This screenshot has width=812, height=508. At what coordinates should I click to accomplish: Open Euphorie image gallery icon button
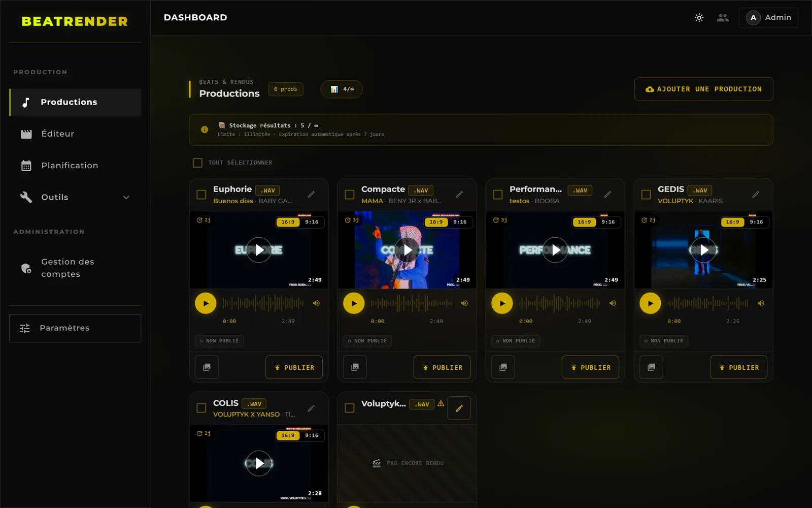point(207,367)
